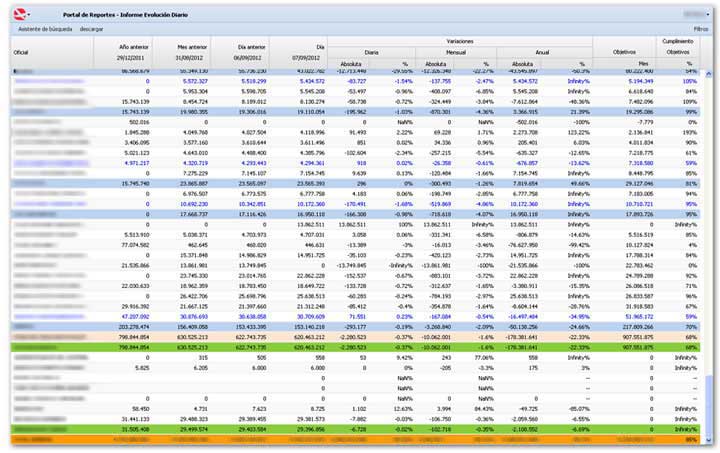Image resolution: width=720 pixels, height=453 pixels.
Task: Select the cell 7.623
Action: 260,409
